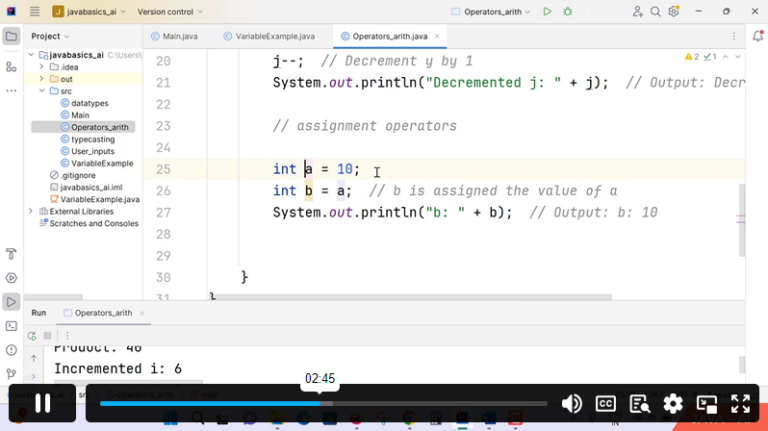Viewport: 768px width, 431px height.
Task: Pause the video playback
Action: tap(43, 404)
